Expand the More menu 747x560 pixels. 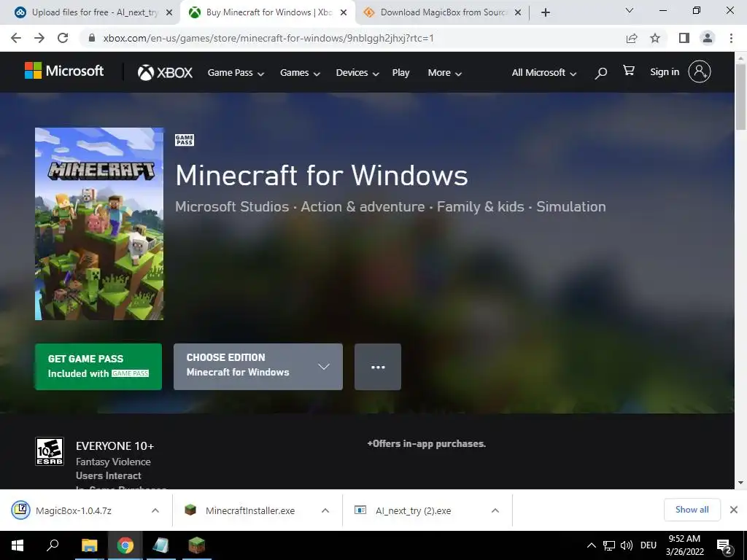coord(444,73)
